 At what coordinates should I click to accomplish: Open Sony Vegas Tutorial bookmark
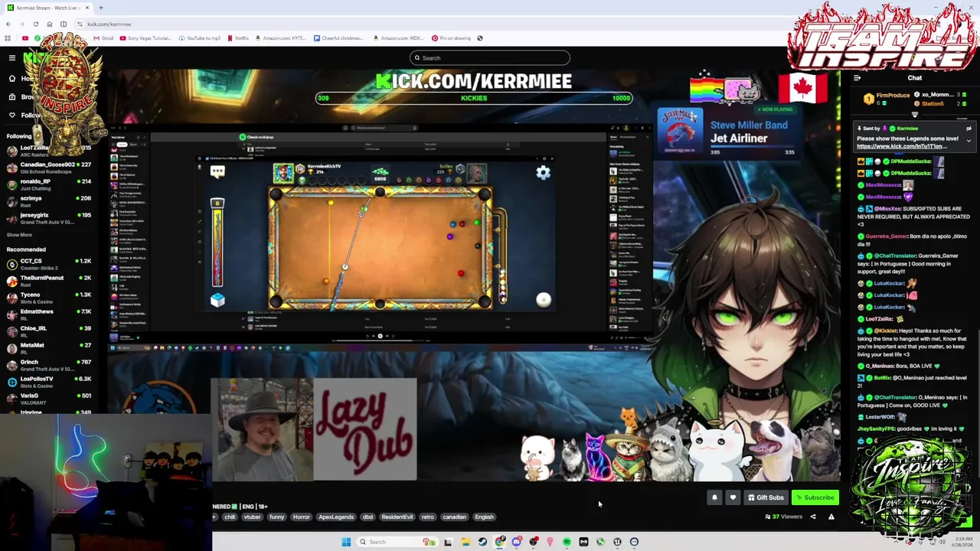145,38
